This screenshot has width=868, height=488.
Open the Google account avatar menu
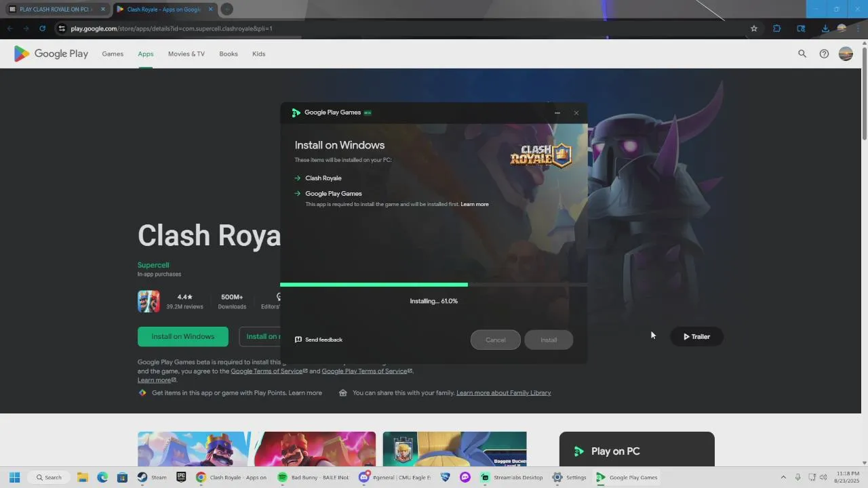click(846, 54)
